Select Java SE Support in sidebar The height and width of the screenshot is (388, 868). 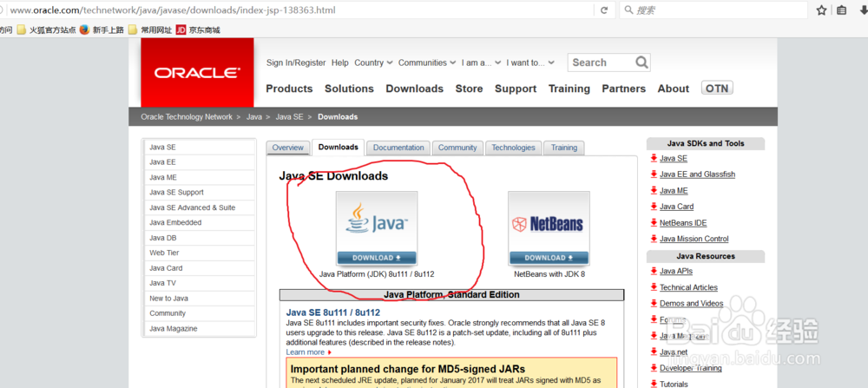pyautogui.click(x=201, y=193)
